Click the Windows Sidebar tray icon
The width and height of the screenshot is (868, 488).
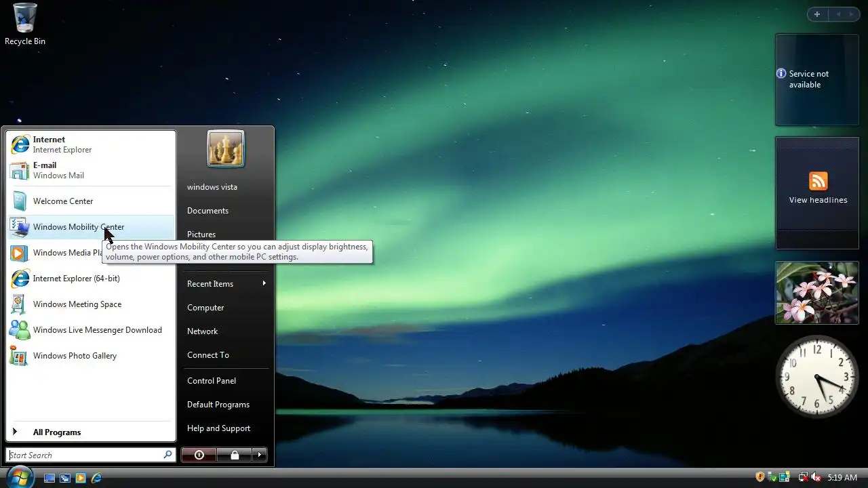[785, 477]
